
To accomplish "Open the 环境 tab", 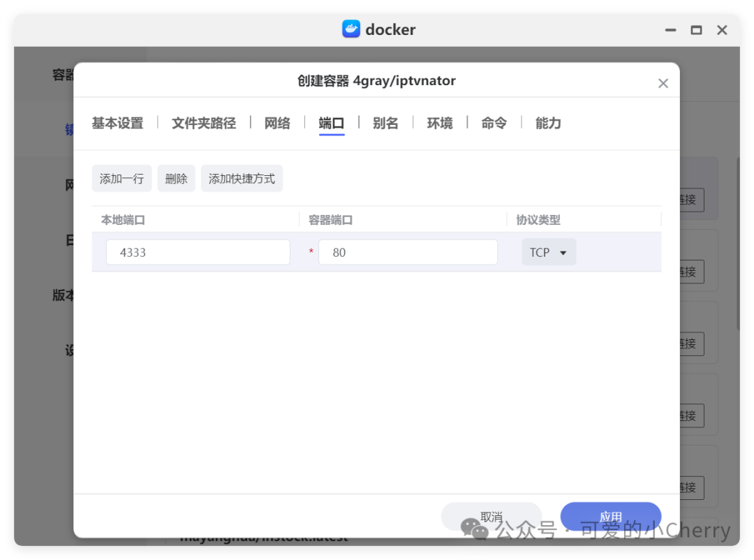I will pyautogui.click(x=440, y=123).
